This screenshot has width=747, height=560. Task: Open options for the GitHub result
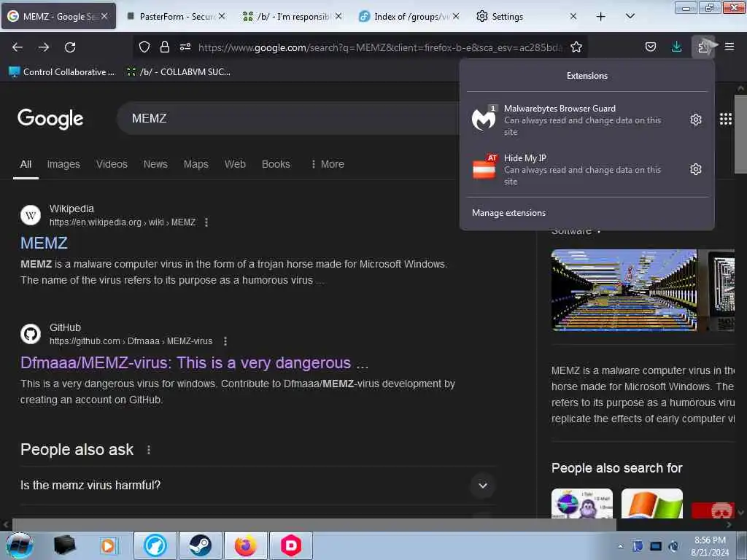point(225,341)
